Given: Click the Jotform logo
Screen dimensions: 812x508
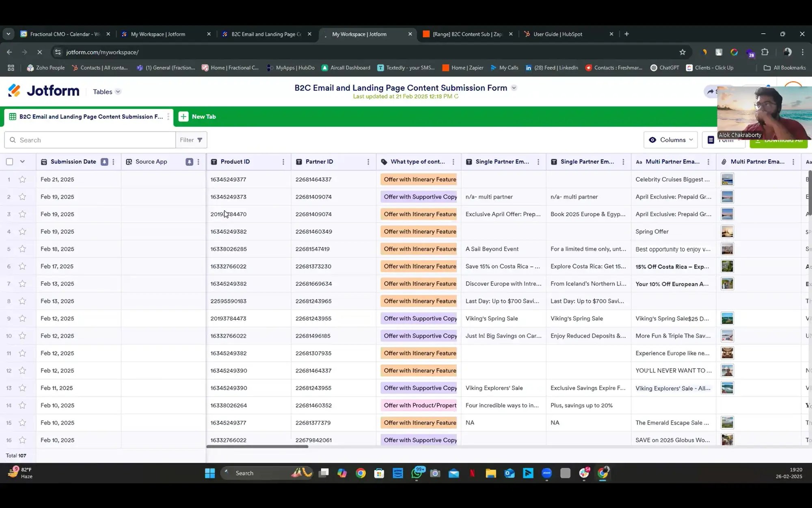Looking at the screenshot, I should pyautogui.click(x=43, y=91).
